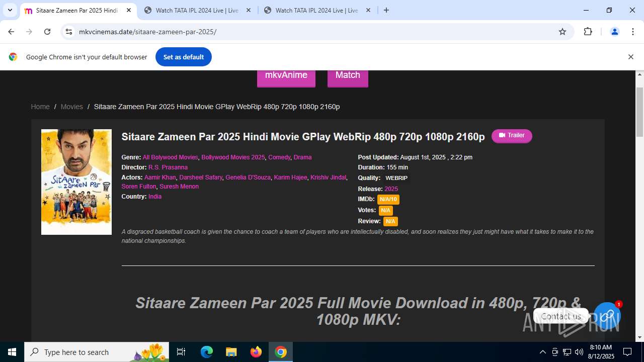Click the N/A Votes badge
Image resolution: width=644 pixels, height=362 pixels.
point(385,211)
